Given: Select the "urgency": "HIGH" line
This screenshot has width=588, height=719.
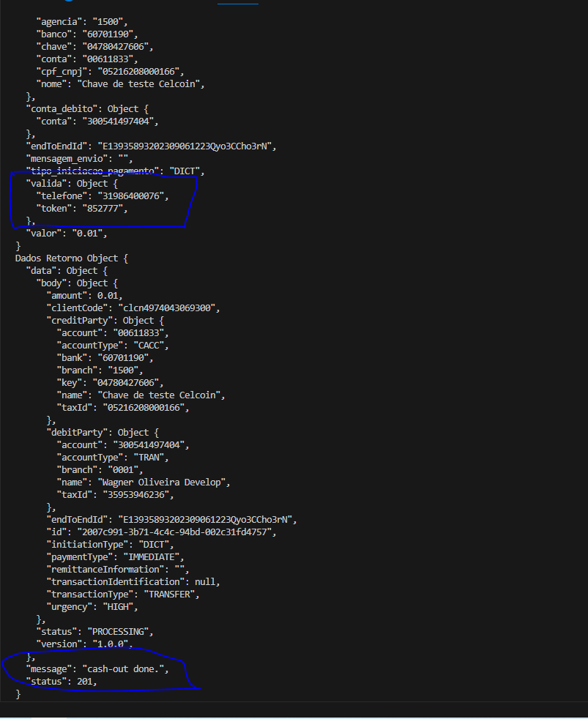Looking at the screenshot, I should [x=92, y=606].
